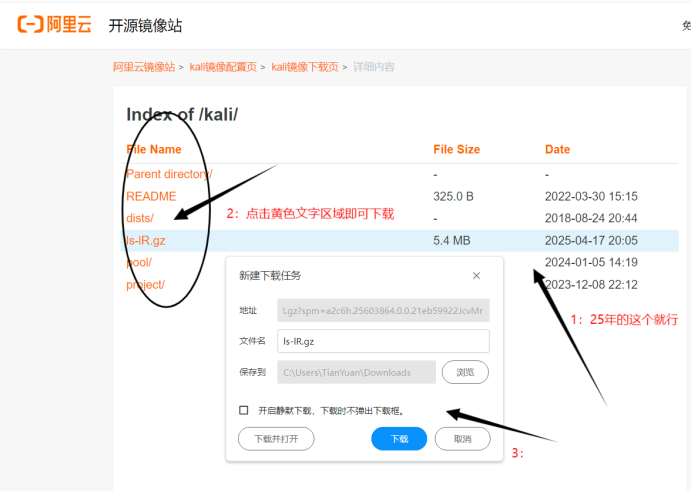Download the ls-lR.gz file link
This screenshot has height=491, width=691.
pyautogui.click(x=146, y=241)
